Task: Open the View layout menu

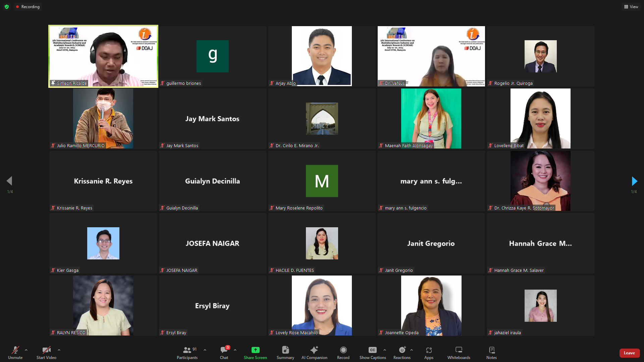Action: point(631,7)
